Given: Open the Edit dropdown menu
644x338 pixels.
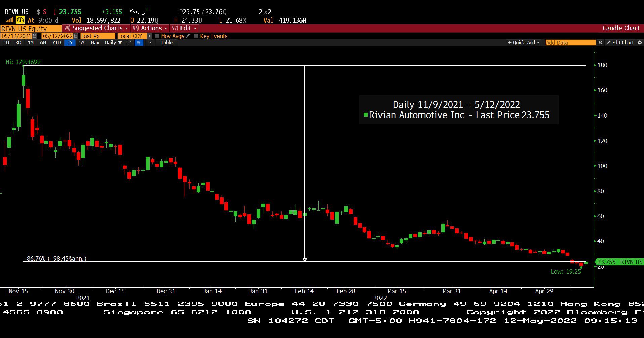Looking at the screenshot, I should [184, 28].
